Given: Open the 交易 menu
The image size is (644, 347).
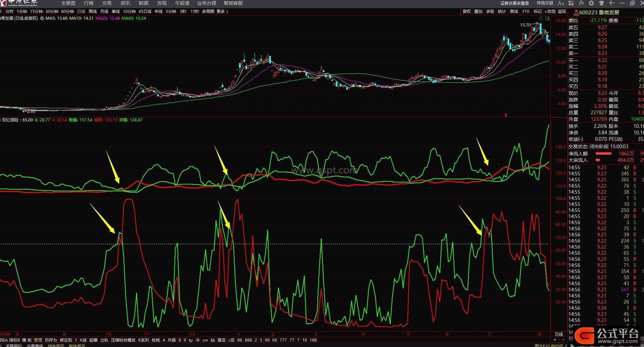Looking at the screenshot, I should pos(107,3).
